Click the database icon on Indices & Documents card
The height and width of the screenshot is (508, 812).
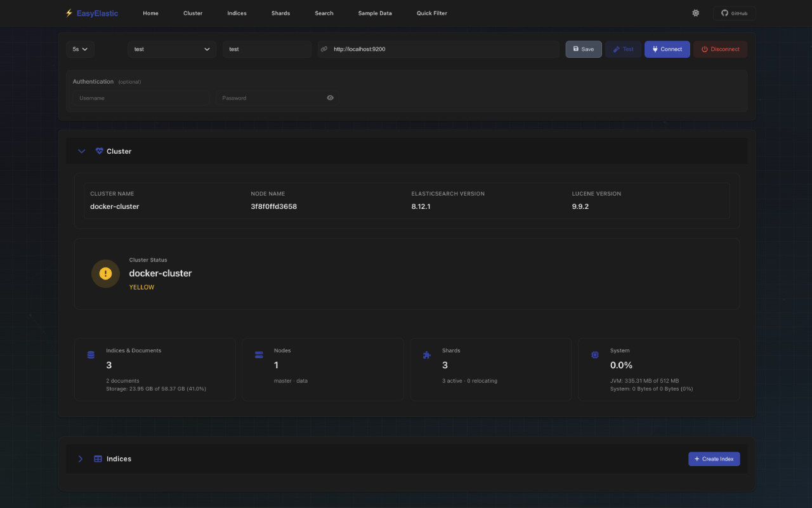[x=91, y=354]
